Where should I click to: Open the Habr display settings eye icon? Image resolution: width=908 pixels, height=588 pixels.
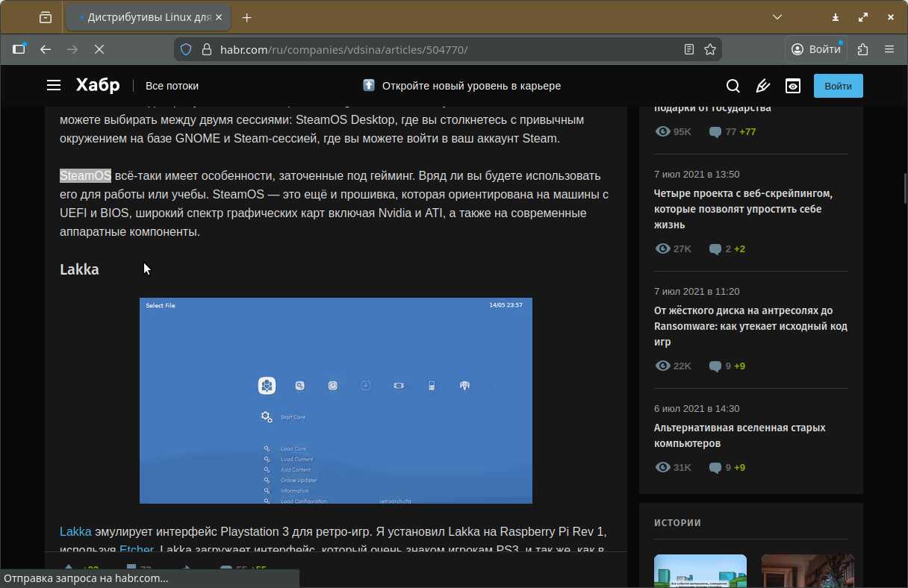[x=793, y=86]
